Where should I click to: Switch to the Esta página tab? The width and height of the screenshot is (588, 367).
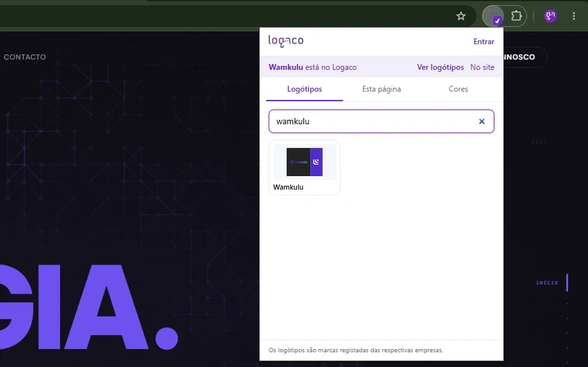click(382, 89)
